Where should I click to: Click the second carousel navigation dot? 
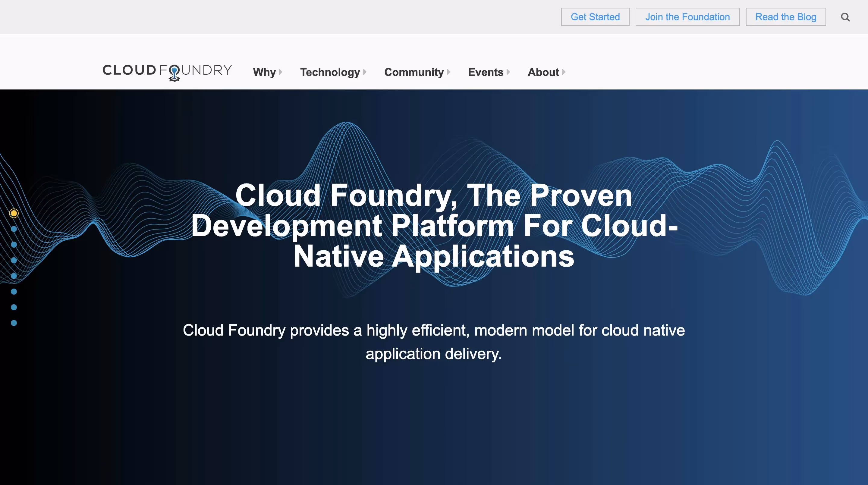[x=14, y=229]
